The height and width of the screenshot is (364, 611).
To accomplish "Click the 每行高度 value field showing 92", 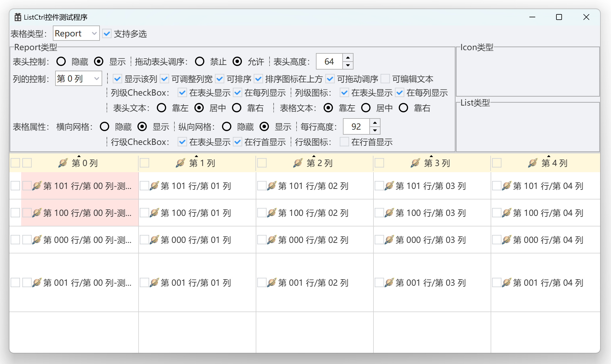I will tap(356, 127).
